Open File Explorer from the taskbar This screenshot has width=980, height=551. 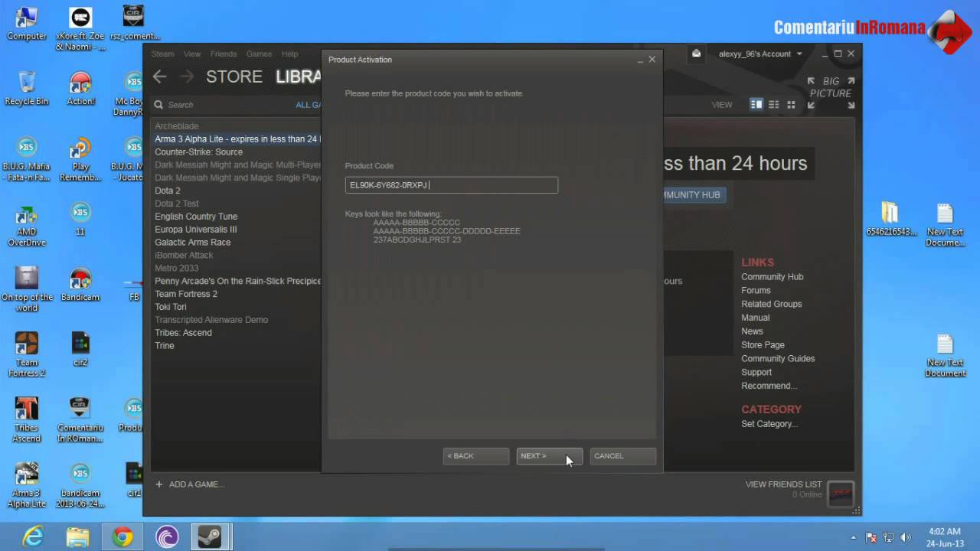click(77, 537)
